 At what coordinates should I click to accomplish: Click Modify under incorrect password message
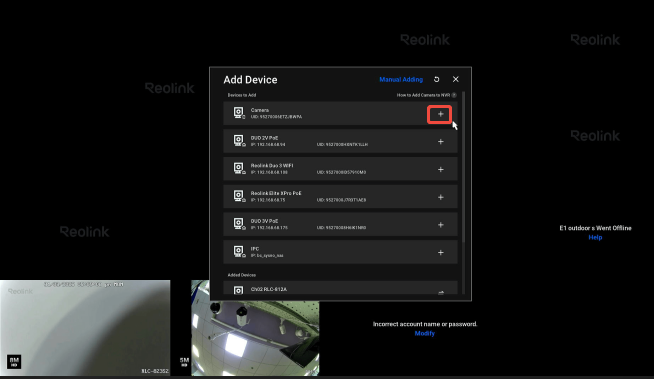coord(425,333)
